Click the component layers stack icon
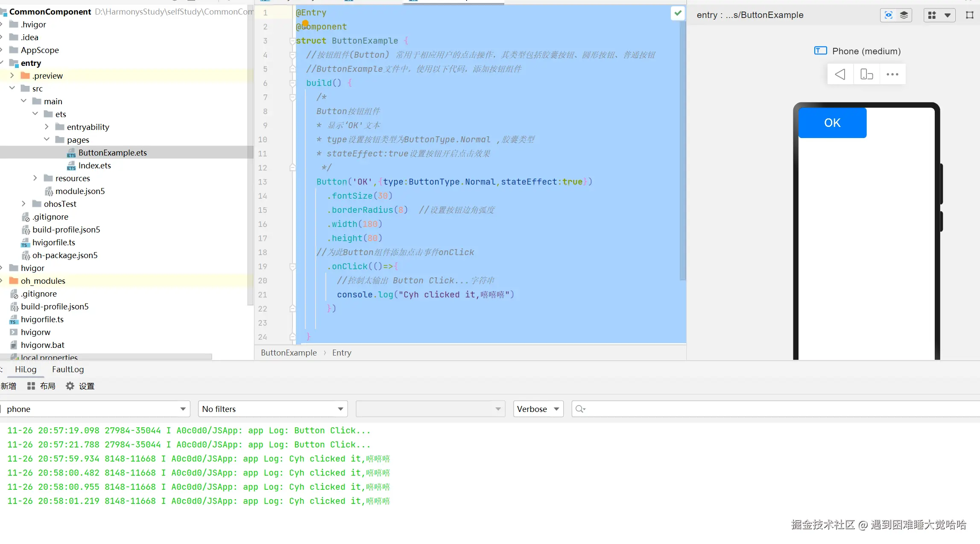 pos(904,15)
